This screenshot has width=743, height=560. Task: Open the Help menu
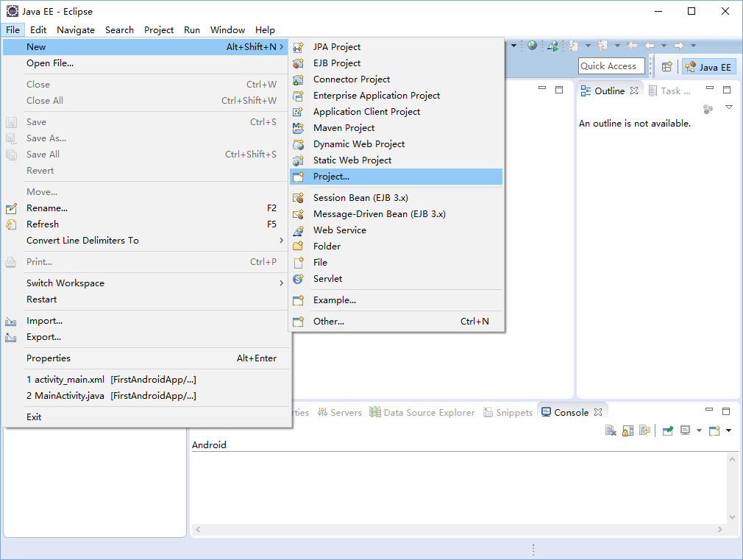tap(265, 30)
